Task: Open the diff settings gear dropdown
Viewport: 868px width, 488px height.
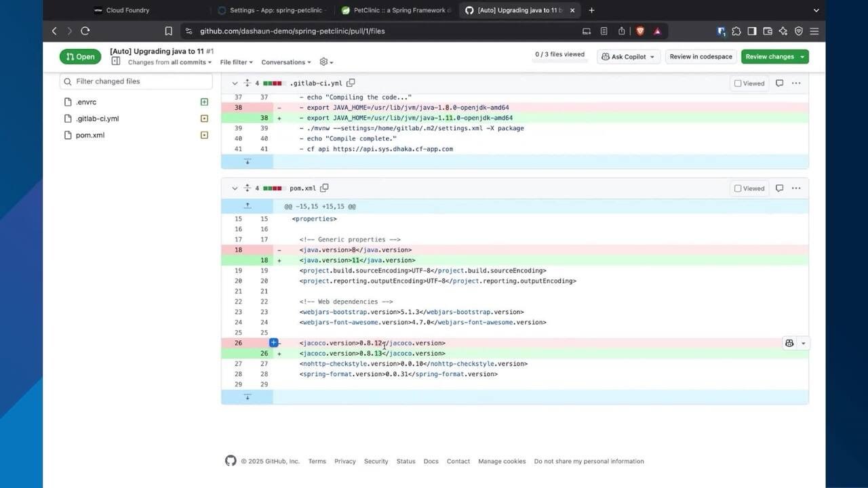Action: (x=326, y=62)
